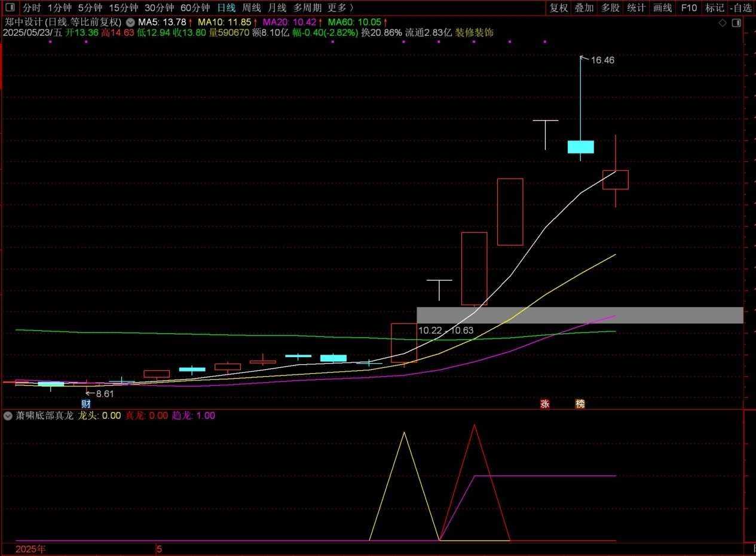Select the 5分钟 period
The image size is (756, 556).
[x=90, y=8]
